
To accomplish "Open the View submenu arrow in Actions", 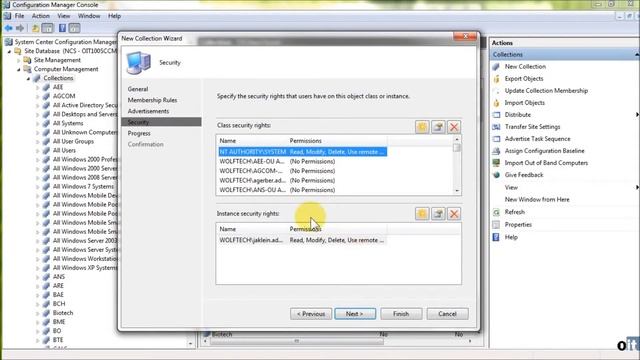I will (637, 187).
